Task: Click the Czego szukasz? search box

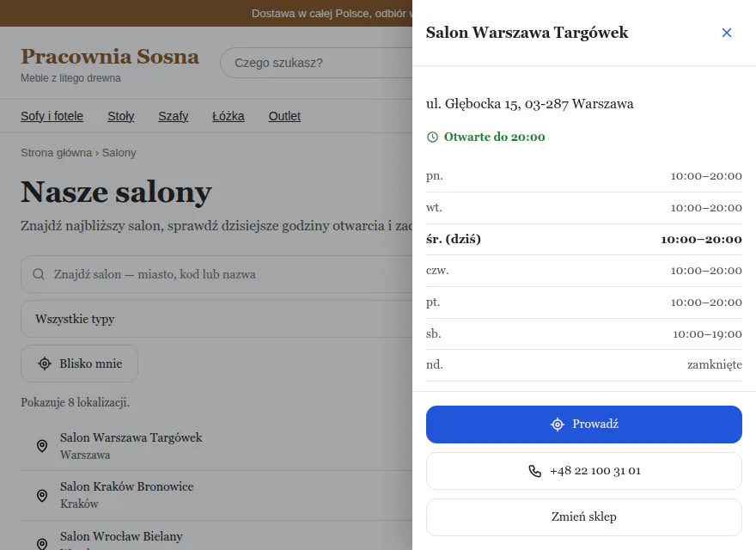Action: point(316,63)
